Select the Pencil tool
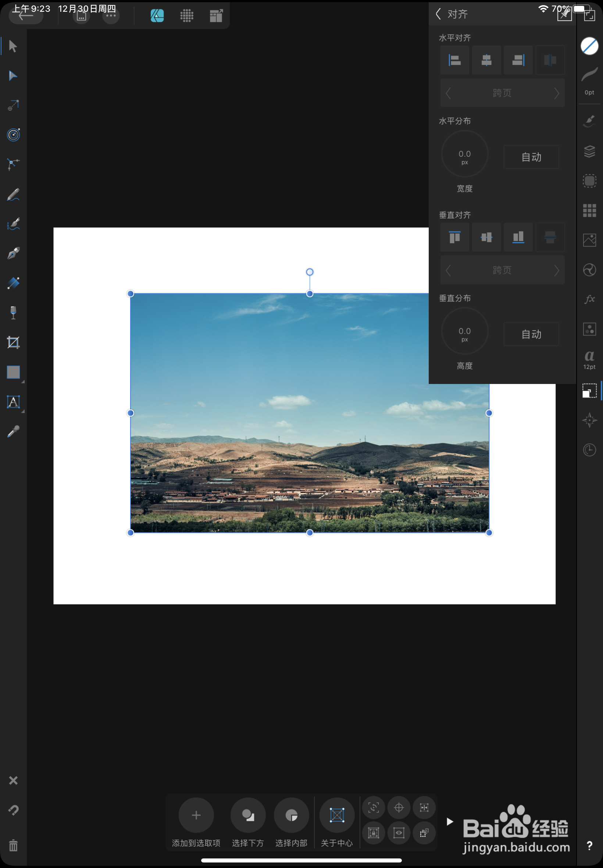 point(13,195)
